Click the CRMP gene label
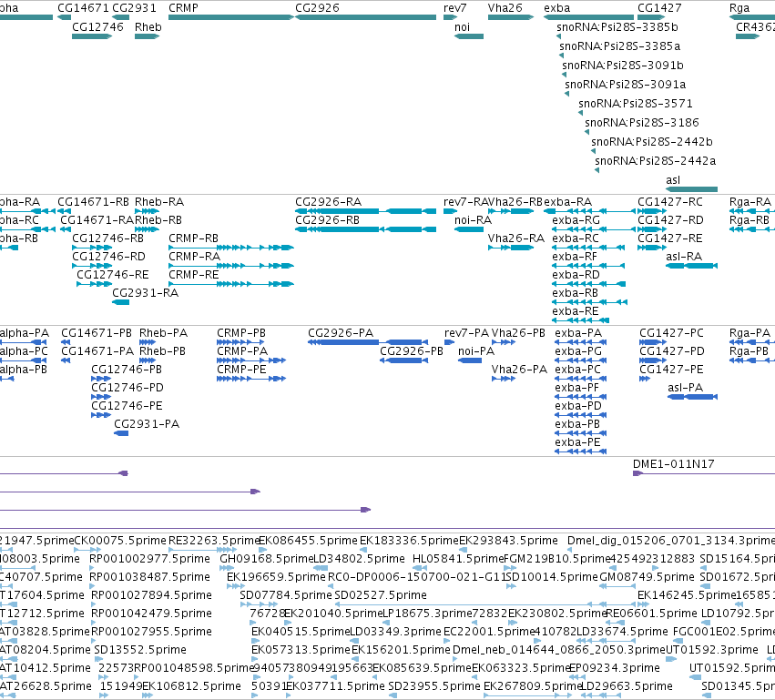 click(x=183, y=8)
